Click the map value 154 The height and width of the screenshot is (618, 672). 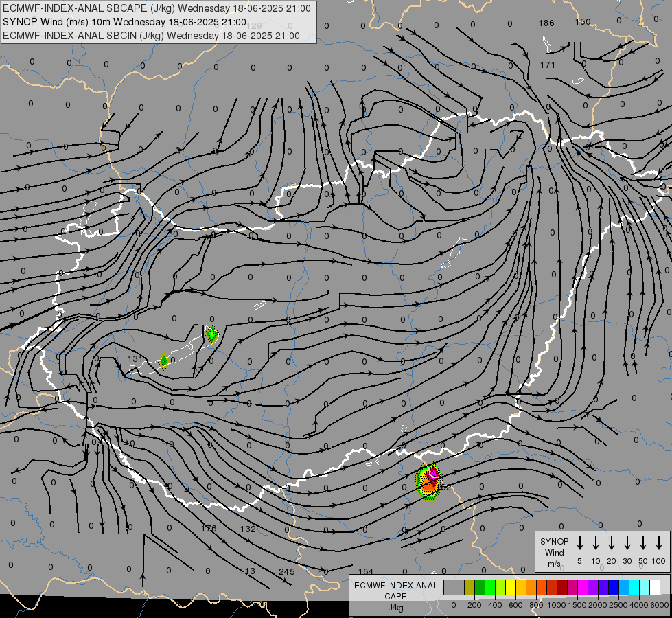click(x=366, y=572)
